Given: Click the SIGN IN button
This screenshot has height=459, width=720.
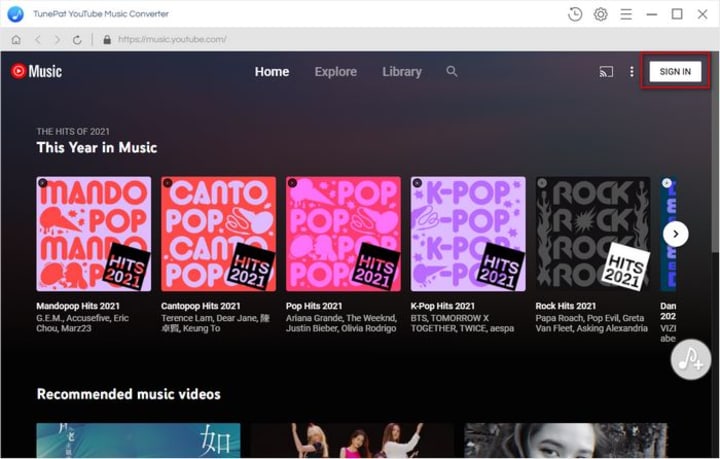Looking at the screenshot, I should (x=675, y=72).
